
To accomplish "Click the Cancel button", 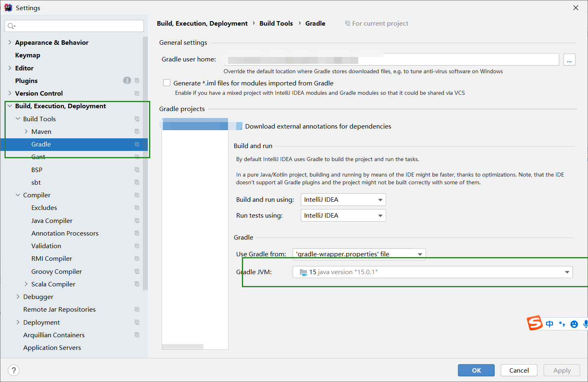I will coord(519,370).
